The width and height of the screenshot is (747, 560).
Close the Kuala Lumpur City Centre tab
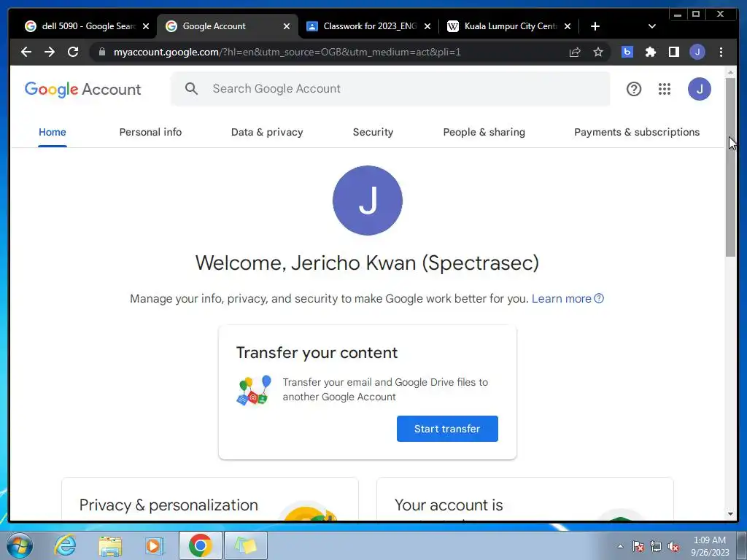pos(568,27)
